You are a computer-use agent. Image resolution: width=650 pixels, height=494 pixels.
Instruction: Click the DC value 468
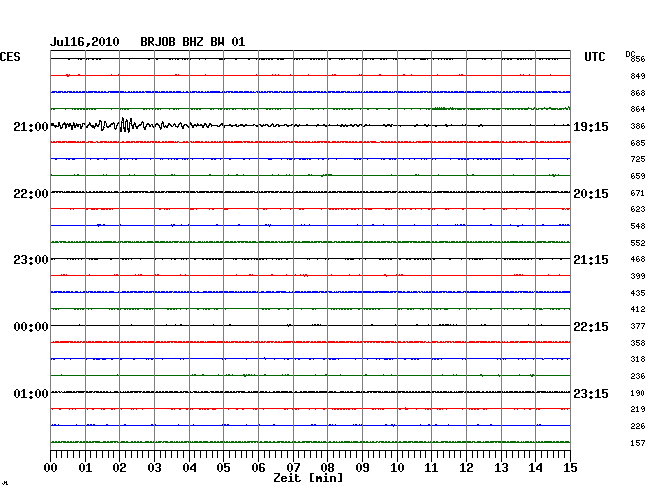tap(638, 259)
